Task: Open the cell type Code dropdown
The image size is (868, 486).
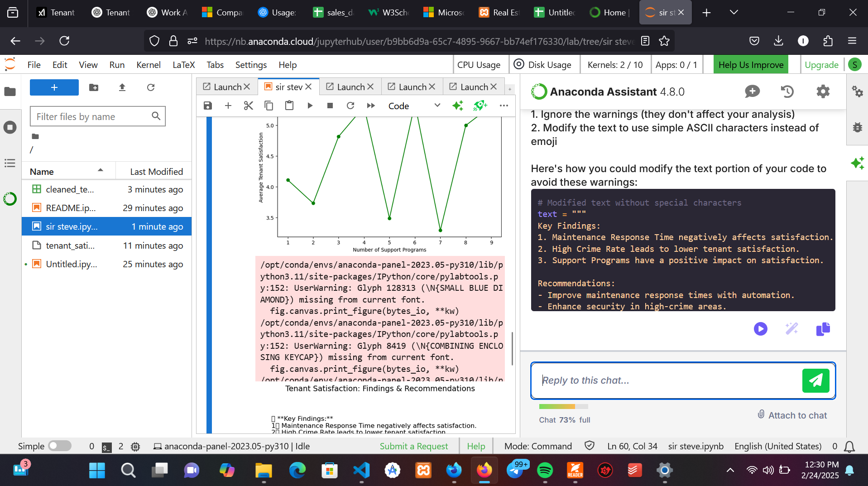Action: coord(414,106)
